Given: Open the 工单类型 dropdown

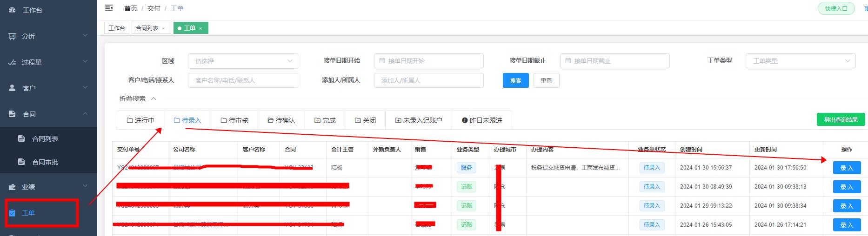Looking at the screenshot, I should [x=801, y=61].
